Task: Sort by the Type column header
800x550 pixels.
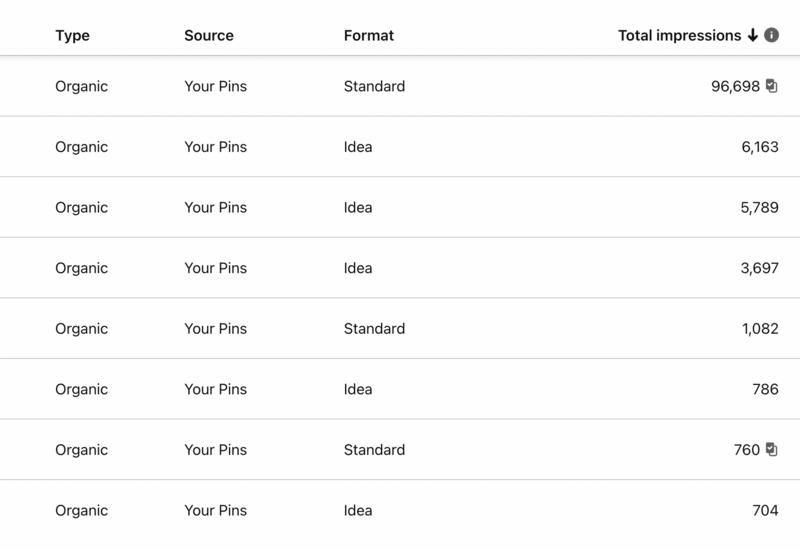Action: point(72,36)
